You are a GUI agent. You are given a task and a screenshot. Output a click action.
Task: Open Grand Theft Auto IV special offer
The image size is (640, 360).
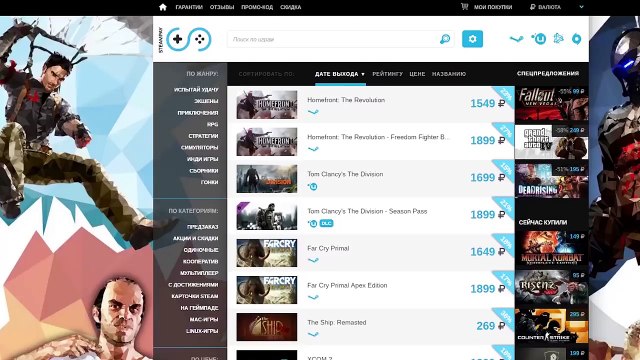tap(551, 142)
